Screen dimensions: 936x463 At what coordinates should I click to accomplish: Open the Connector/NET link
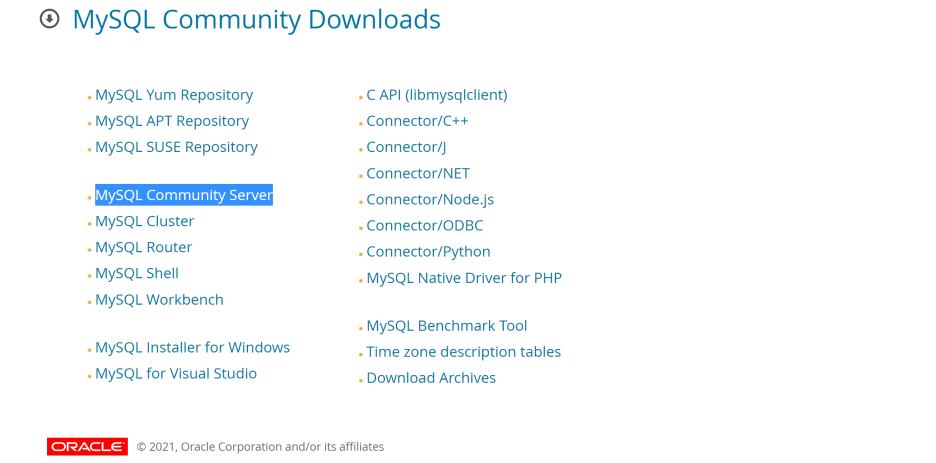(418, 174)
